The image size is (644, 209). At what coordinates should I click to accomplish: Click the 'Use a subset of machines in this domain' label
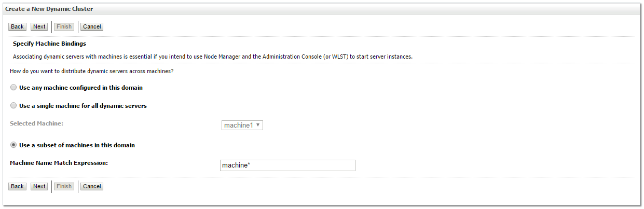[77, 145]
